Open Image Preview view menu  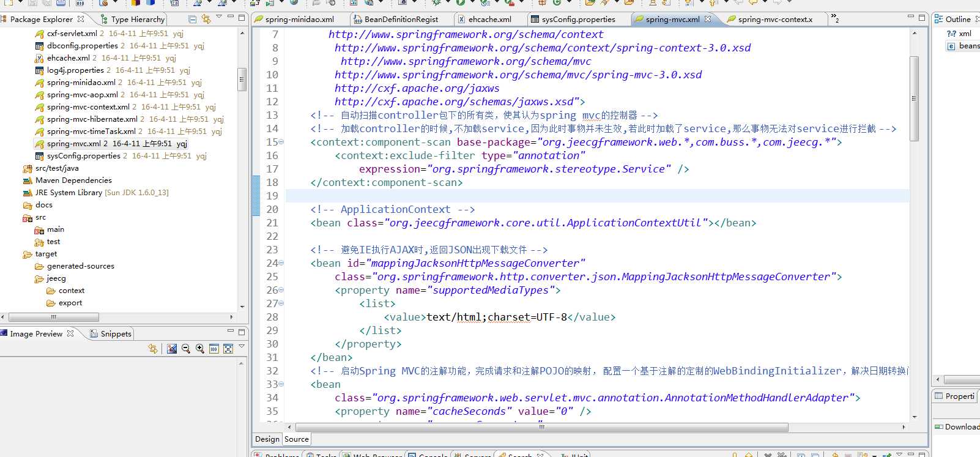tap(242, 346)
